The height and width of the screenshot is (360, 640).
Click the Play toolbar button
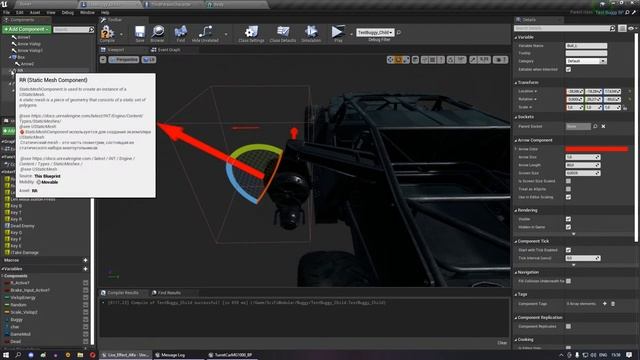pyautogui.click(x=338, y=32)
